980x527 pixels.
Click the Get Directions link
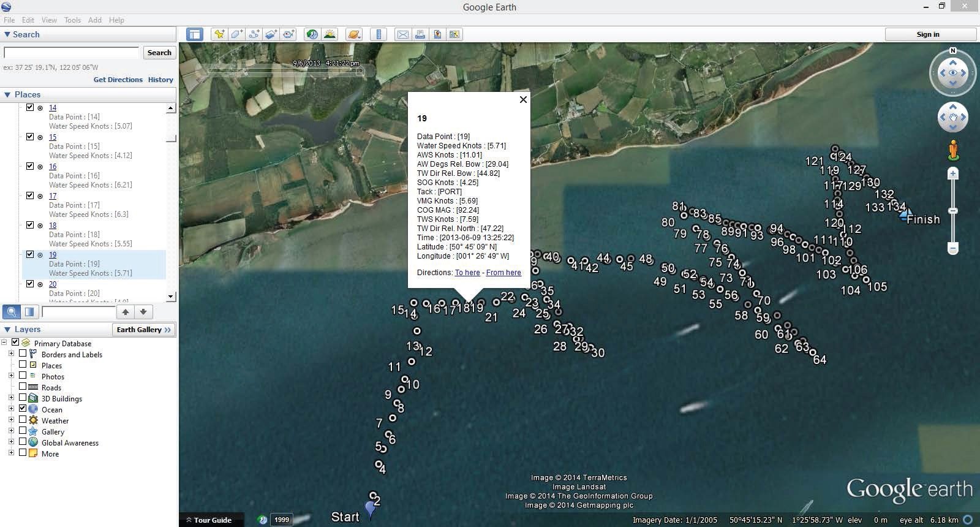click(118, 80)
